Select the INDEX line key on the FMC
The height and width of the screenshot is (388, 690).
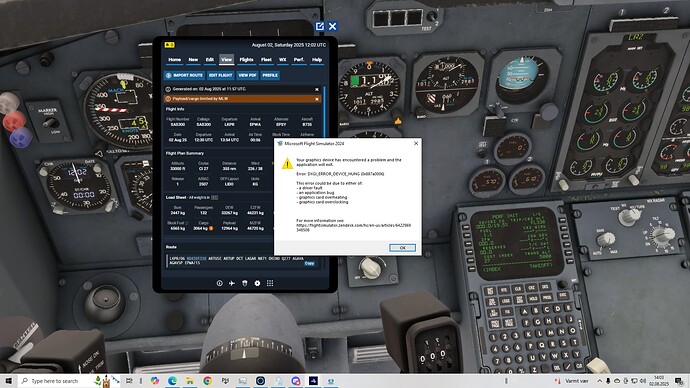click(x=471, y=268)
